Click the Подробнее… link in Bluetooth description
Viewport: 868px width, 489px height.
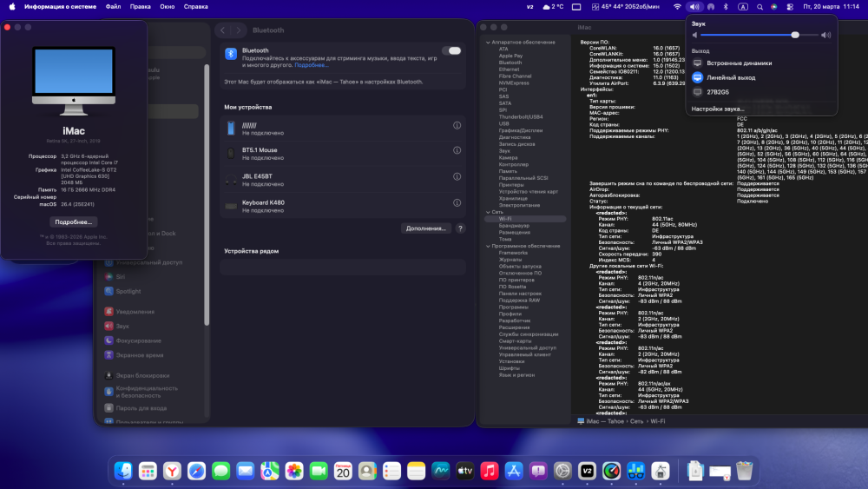(x=311, y=65)
